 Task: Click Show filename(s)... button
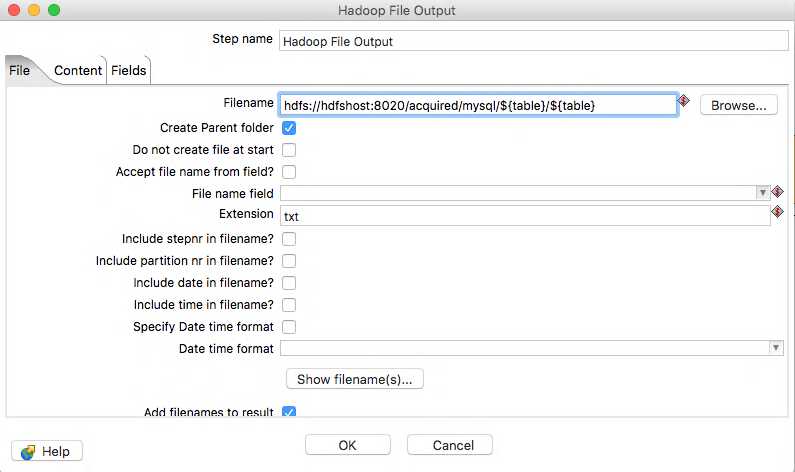tap(354, 379)
